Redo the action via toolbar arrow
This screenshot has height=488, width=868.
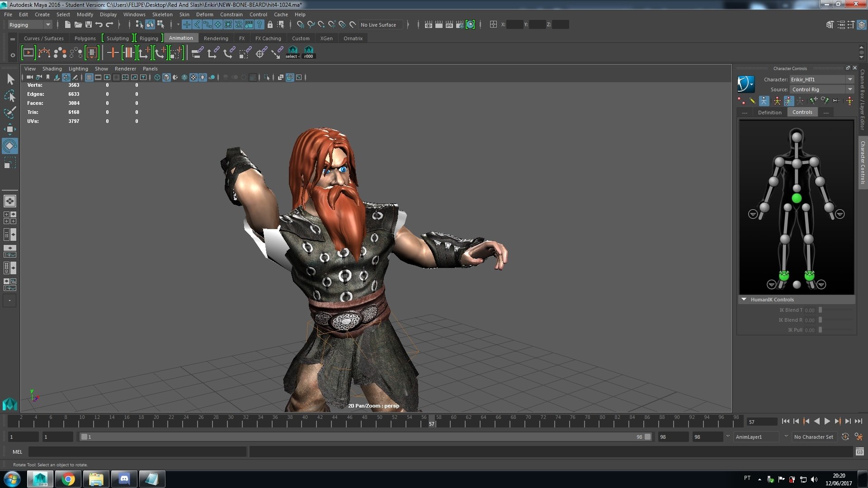point(109,24)
